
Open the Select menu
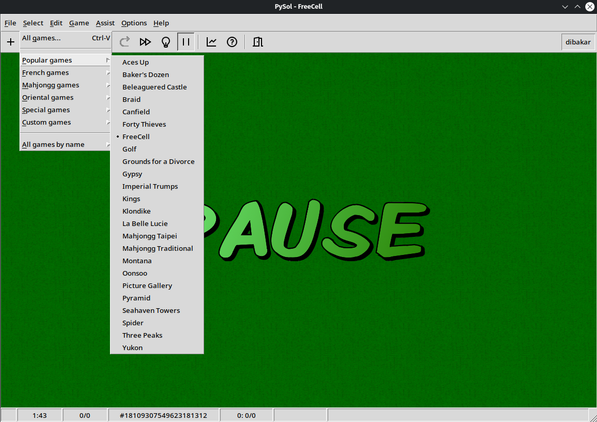coord(33,23)
